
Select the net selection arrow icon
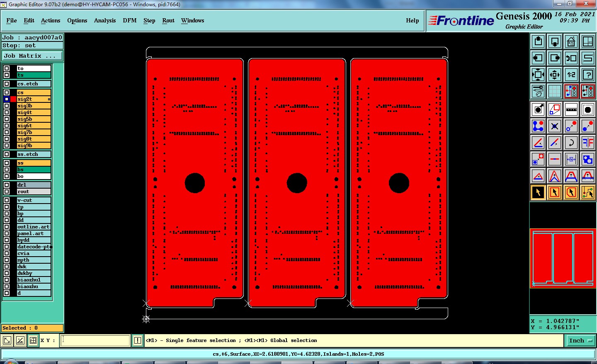588,192
